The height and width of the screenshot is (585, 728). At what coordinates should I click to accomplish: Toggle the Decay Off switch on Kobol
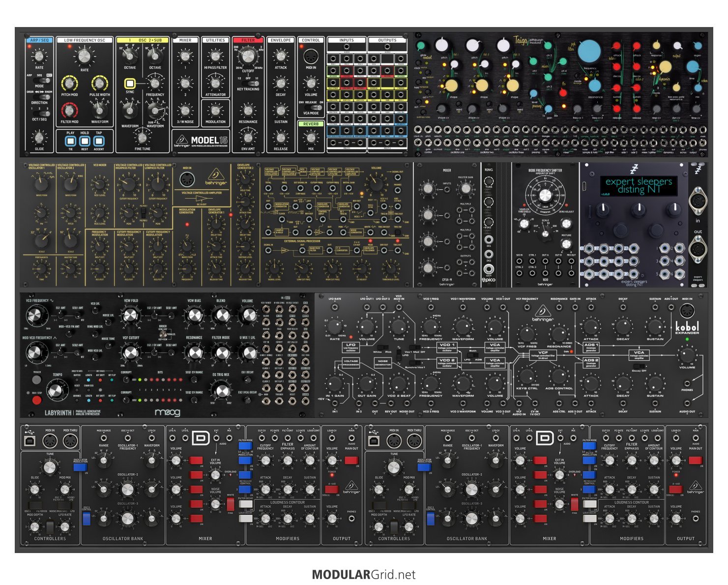tap(639, 365)
